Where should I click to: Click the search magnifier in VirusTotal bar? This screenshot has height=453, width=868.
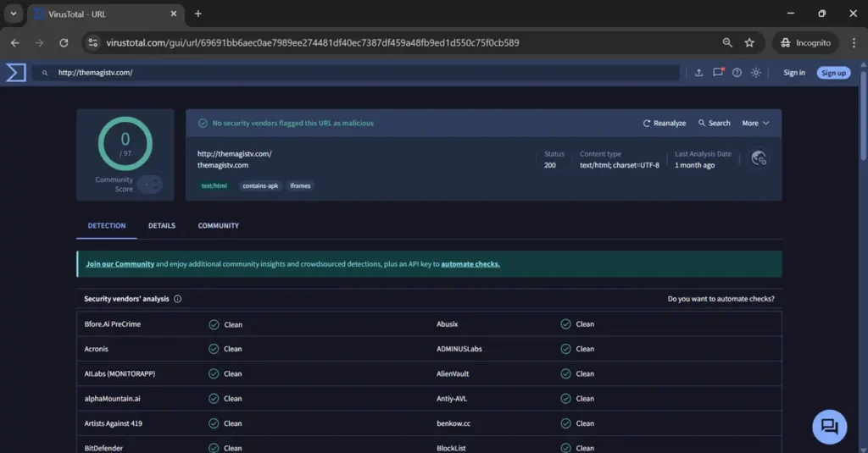(45, 73)
